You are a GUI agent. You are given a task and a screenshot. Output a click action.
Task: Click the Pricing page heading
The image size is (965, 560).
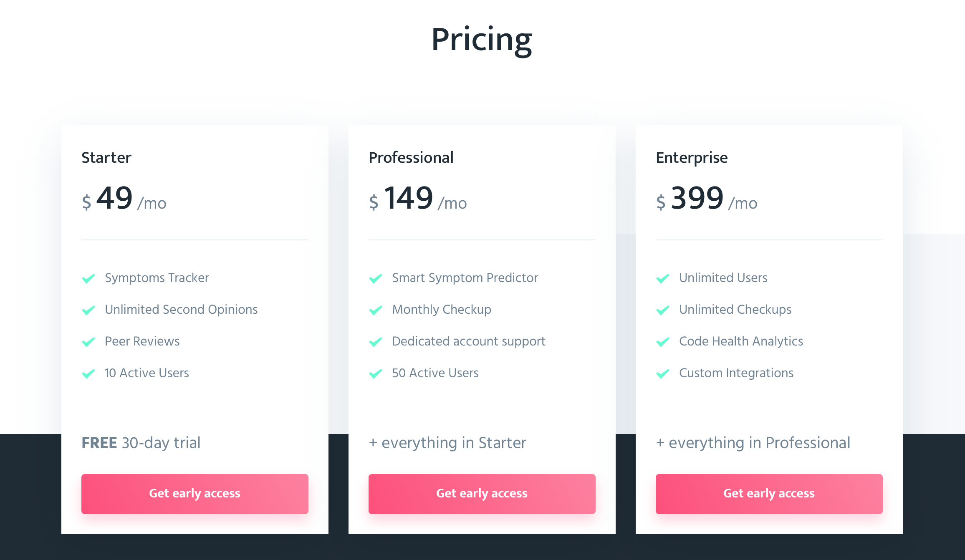coord(482,40)
